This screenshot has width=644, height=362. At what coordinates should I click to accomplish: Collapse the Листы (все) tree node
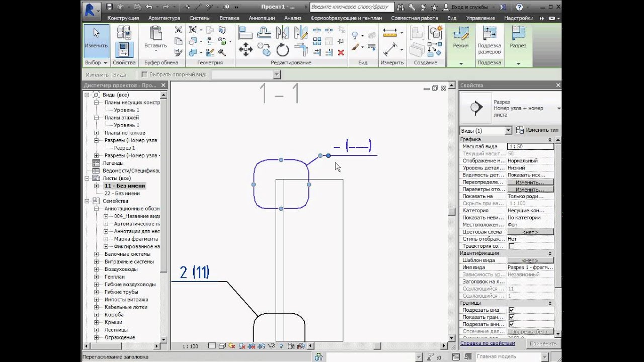[87, 178]
